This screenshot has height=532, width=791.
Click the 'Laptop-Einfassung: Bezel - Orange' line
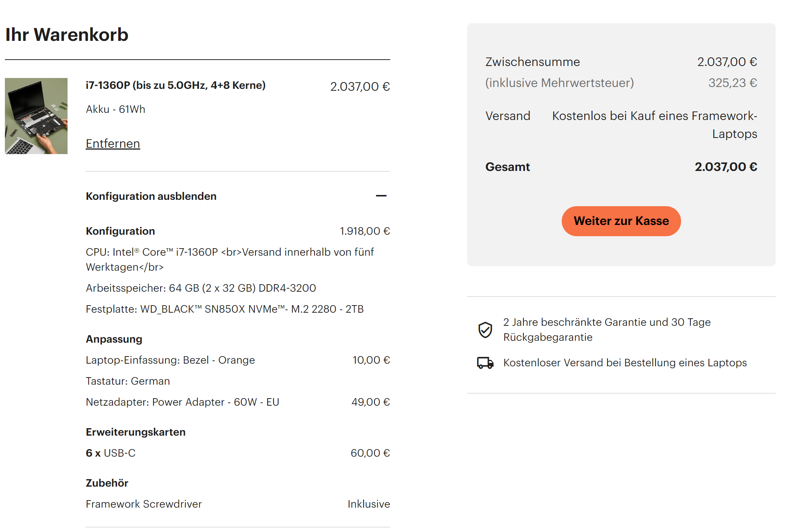170,360
